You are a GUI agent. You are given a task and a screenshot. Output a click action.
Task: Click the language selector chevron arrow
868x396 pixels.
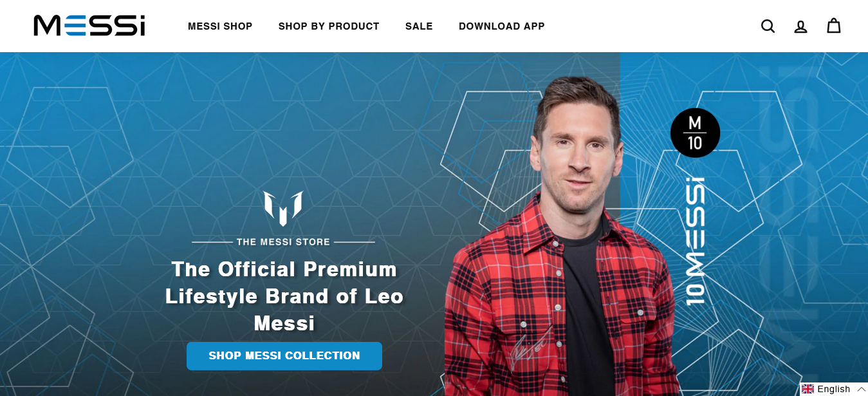coord(861,389)
